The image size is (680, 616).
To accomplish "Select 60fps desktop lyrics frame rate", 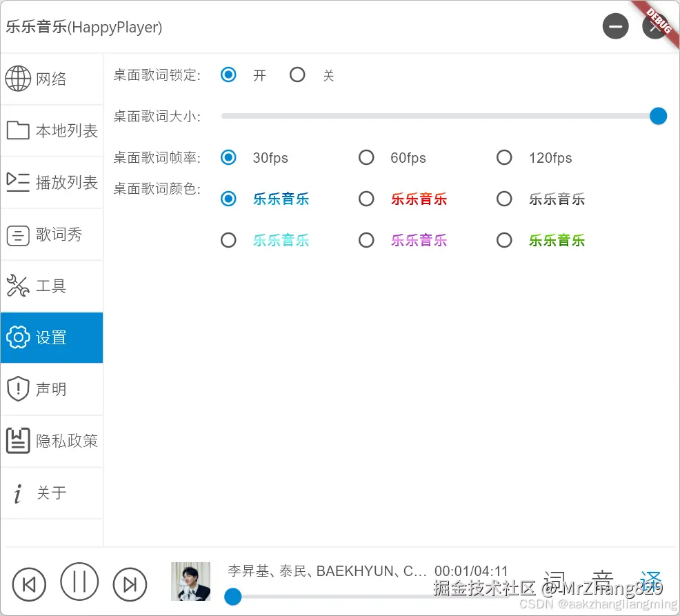I will [x=366, y=157].
